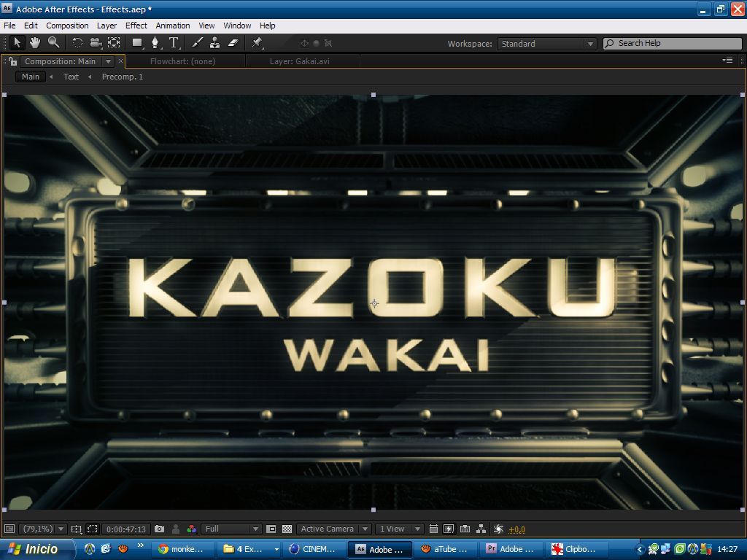Open the Effect menu
The height and width of the screenshot is (560, 747).
pos(136,26)
